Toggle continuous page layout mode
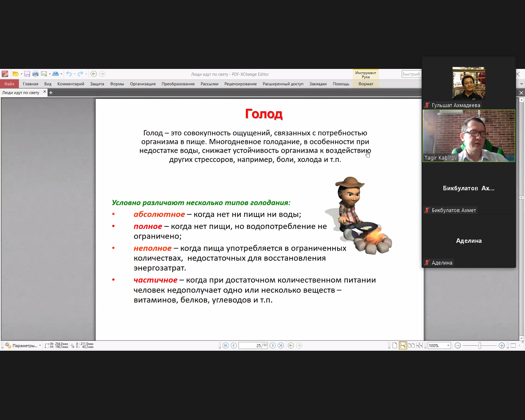The height and width of the screenshot is (420, 525). pyautogui.click(x=403, y=346)
